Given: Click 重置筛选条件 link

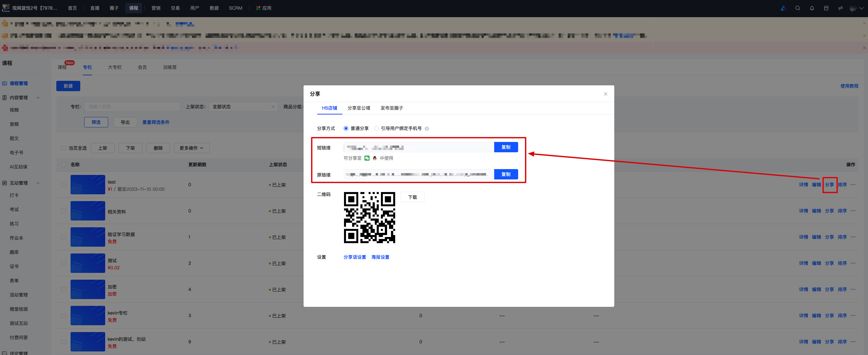Looking at the screenshot, I should (x=156, y=122).
